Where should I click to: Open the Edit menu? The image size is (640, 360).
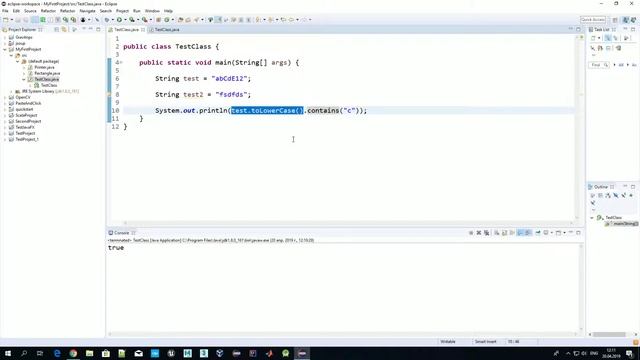(x=16, y=11)
